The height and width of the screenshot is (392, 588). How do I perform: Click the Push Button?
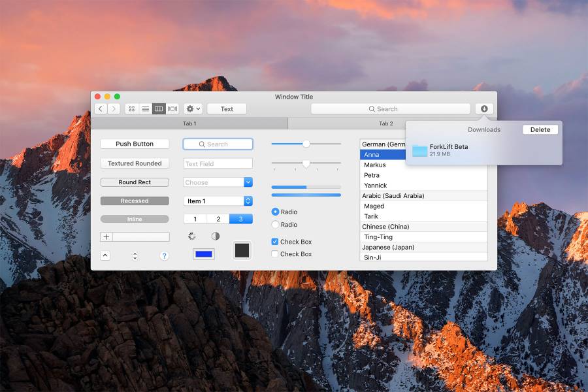click(x=135, y=144)
